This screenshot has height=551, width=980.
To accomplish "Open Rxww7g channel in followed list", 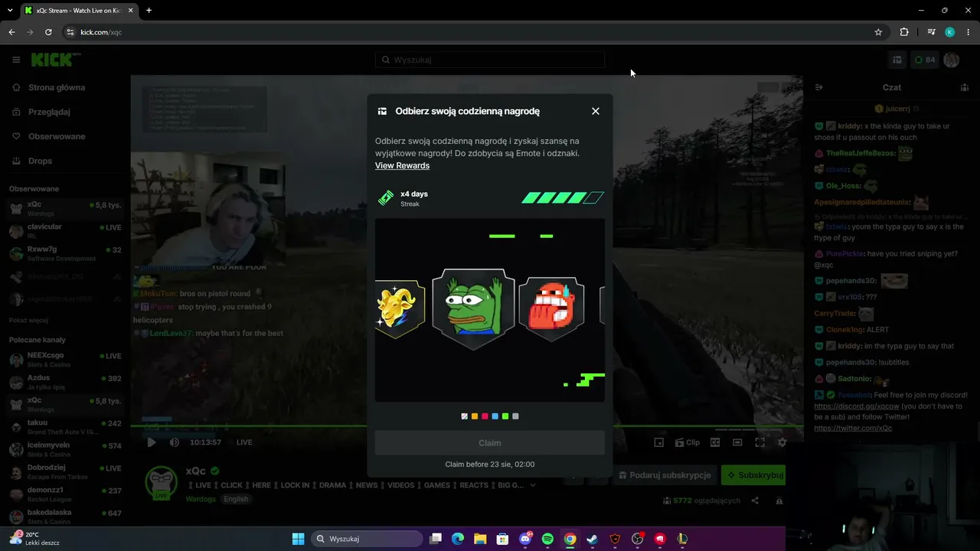I will [x=65, y=253].
